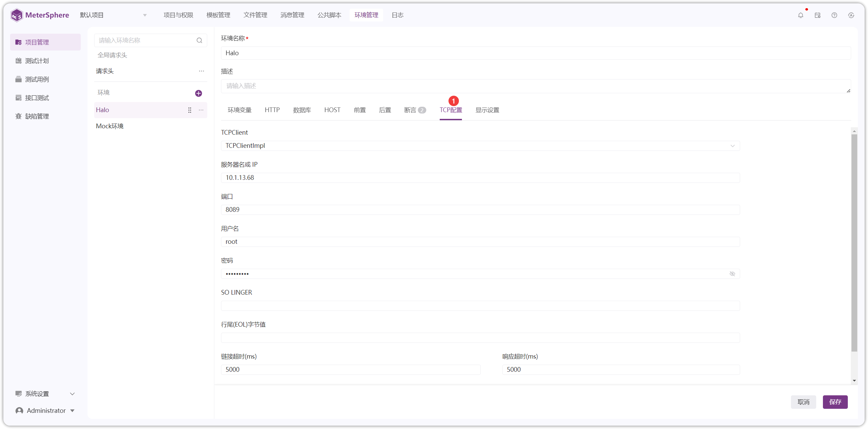Click the MeterSphere logo icon

coord(16,15)
